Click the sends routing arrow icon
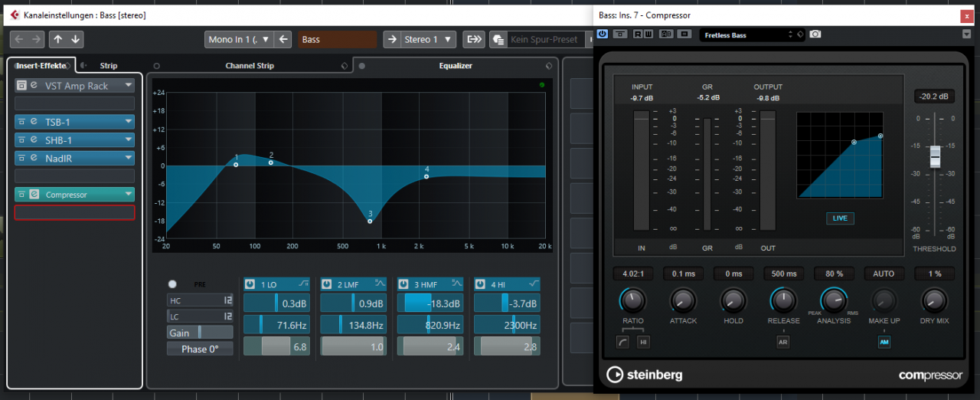Image resolution: width=980 pixels, height=400 pixels. point(475,39)
